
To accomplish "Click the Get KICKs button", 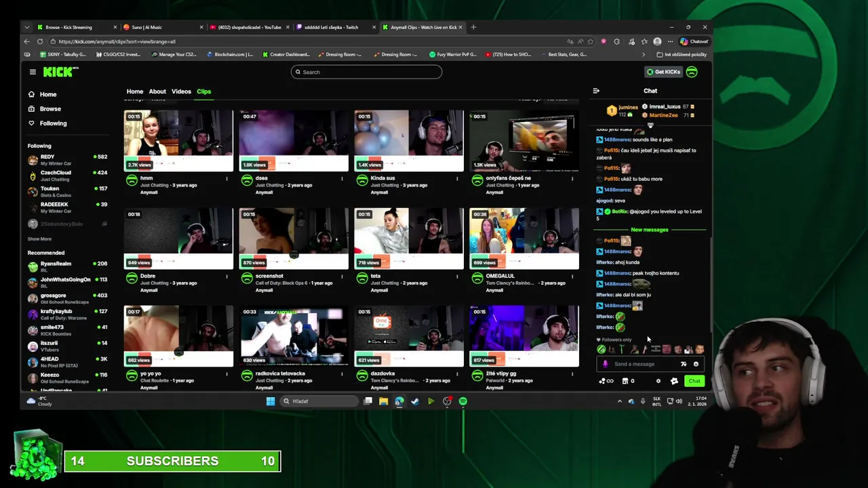I will 663,72.
